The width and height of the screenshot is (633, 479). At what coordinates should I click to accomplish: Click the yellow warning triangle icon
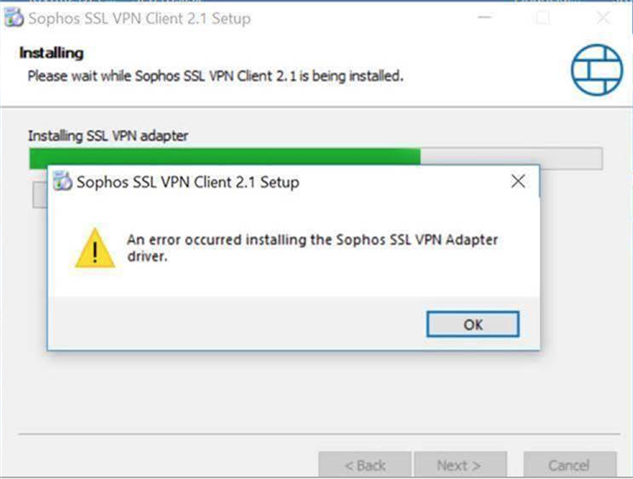click(95, 247)
